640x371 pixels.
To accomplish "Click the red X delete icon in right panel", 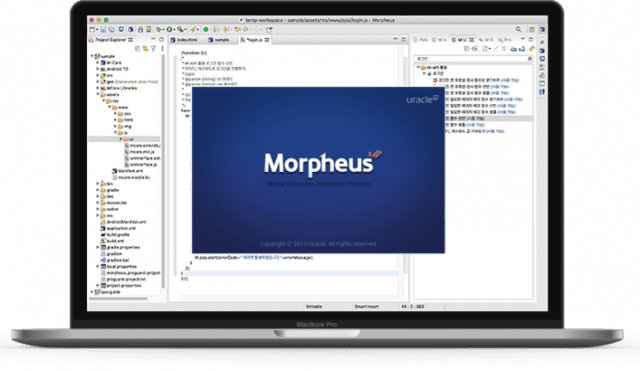I will pos(504,49).
